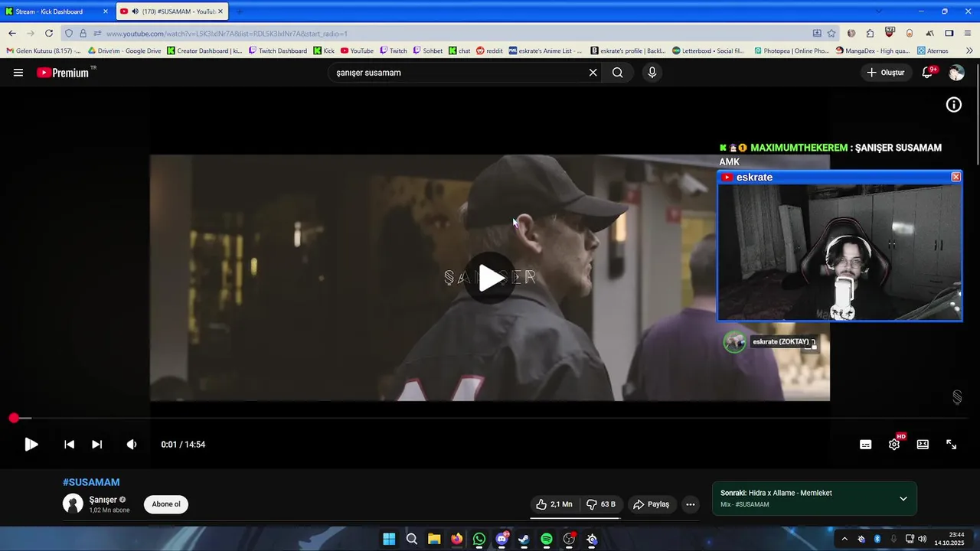The height and width of the screenshot is (551, 980).
Task: Open Creator Dashboard bookmark
Action: (x=204, y=51)
